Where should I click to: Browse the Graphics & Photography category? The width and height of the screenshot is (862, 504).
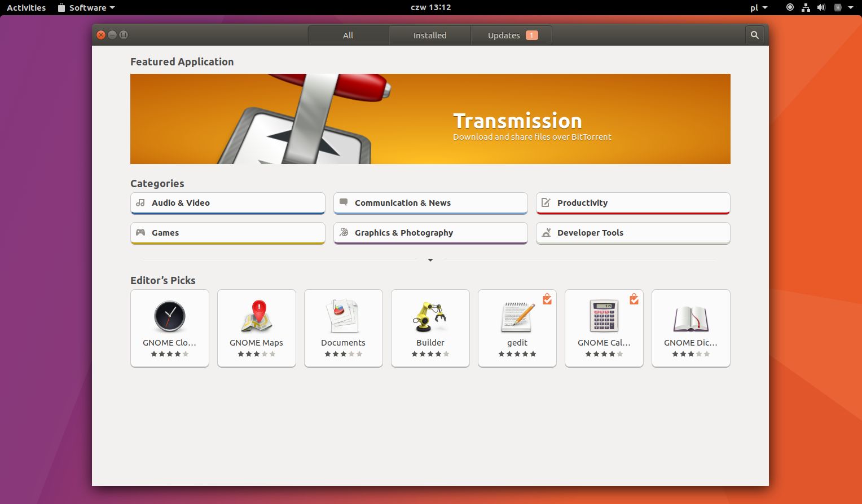(x=430, y=233)
